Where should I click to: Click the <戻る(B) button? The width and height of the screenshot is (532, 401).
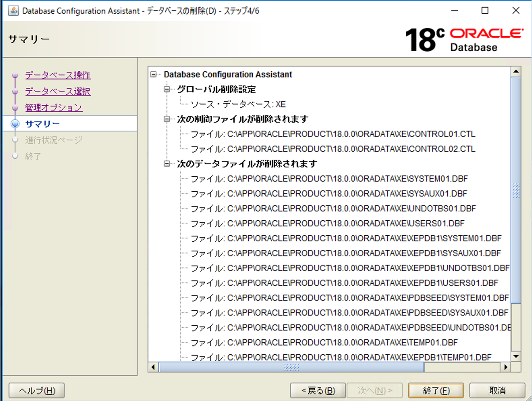[x=318, y=390]
